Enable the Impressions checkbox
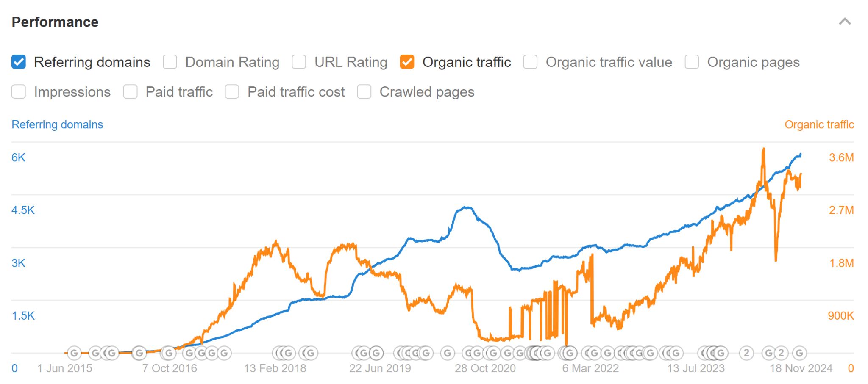The image size is (868, 384). pyautogui.click(x=19, y=91)
